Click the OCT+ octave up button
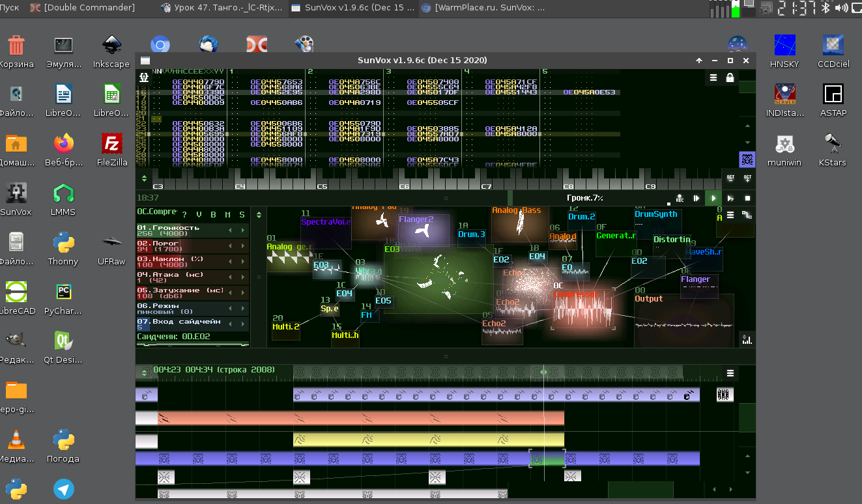Screen dimensions: 862x504 tap(747, 178)
